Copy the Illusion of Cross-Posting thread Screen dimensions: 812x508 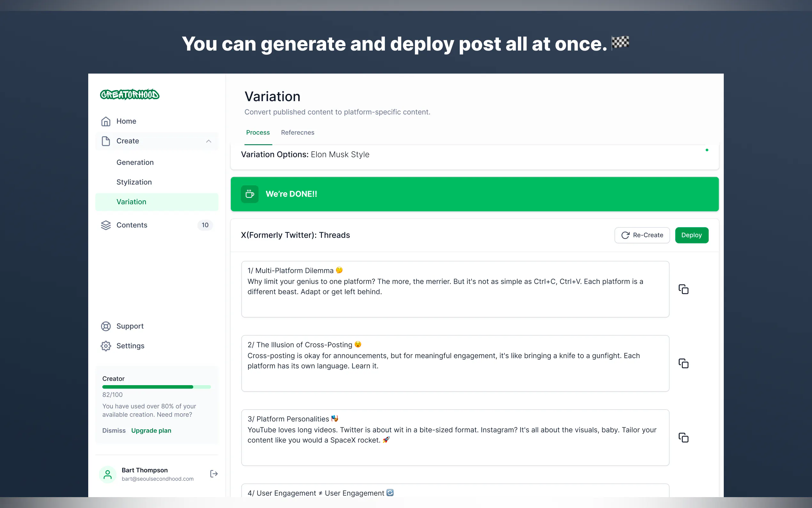pos(683,363)
